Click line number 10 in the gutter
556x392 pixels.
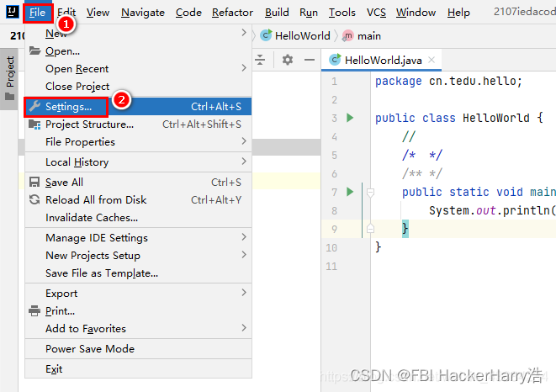(331, 247)
